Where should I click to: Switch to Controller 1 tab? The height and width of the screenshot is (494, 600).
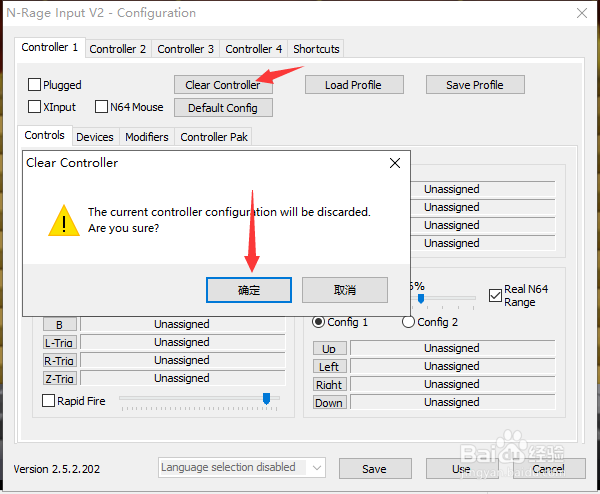tap(50, 47)
